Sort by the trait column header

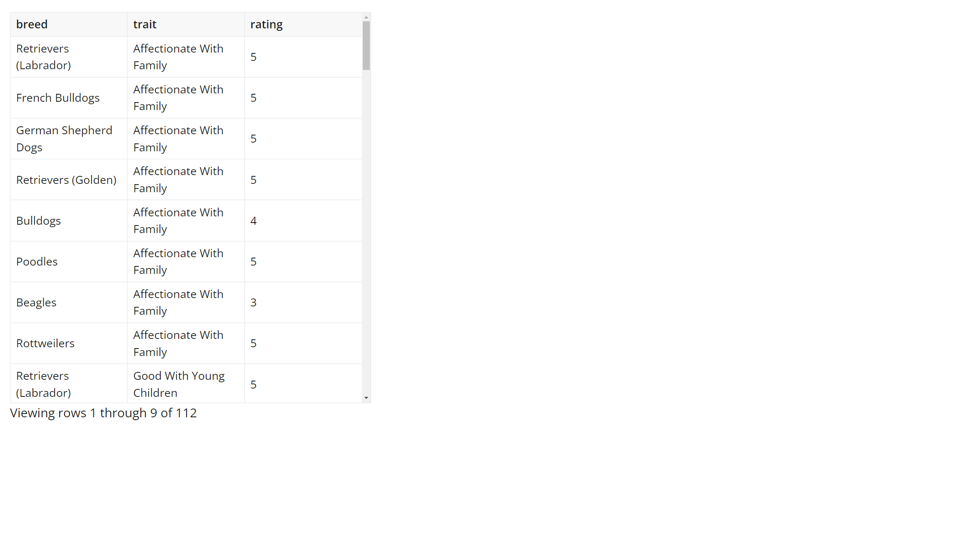(x=145, y=24)
